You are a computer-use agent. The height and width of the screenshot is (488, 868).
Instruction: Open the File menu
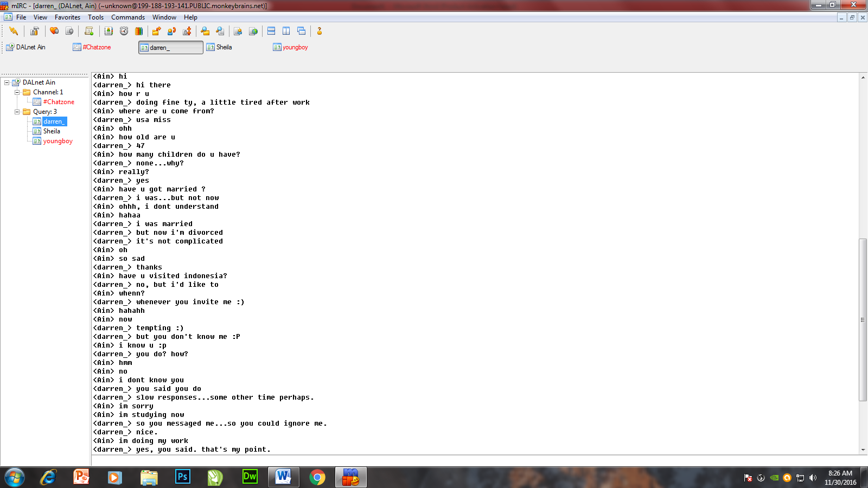pyautogui.click(x=21, y=17)
